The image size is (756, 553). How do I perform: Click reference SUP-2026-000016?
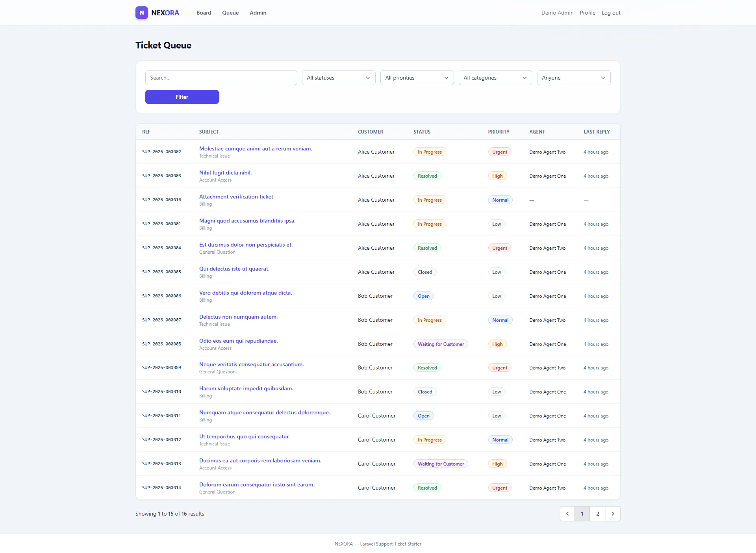pyautogui.click(x=161, y=200)
